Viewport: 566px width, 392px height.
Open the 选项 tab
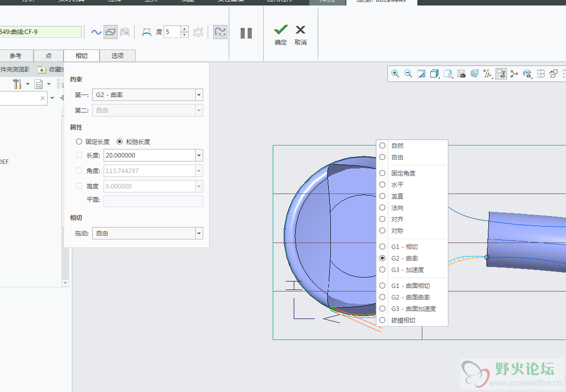click(x=118, y=56)
